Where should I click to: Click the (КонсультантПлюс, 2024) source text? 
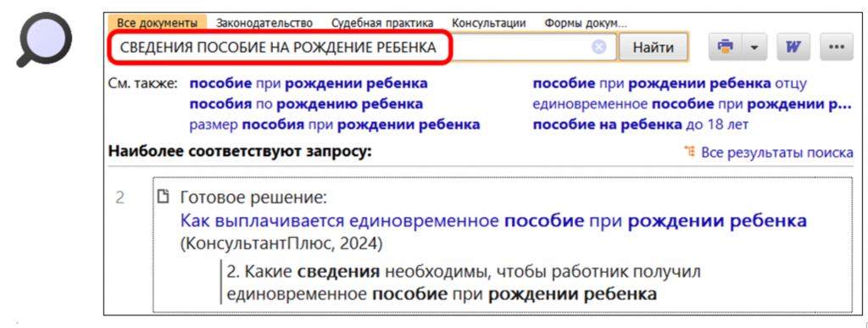[x=281, y=243]
